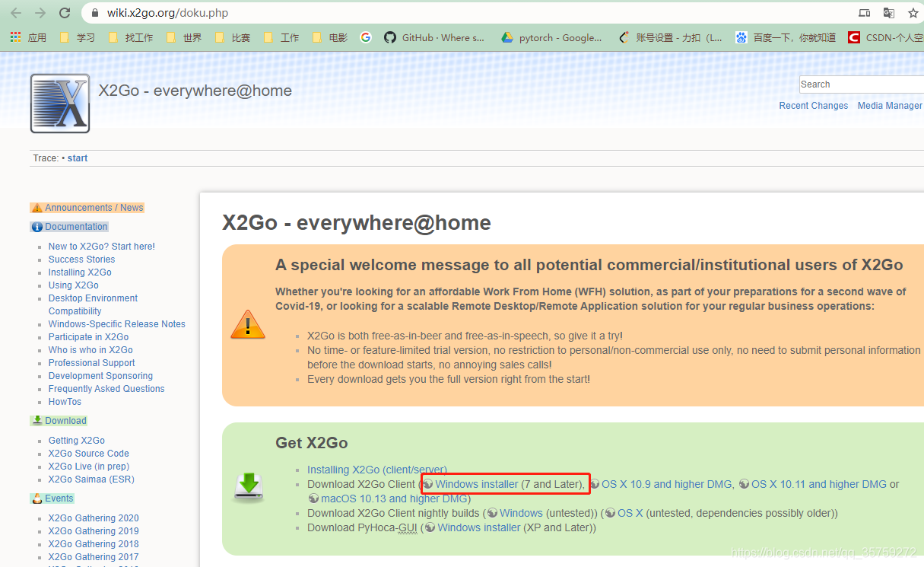Screen dimensions: 924x567
Task: Open Installing X2Go sidebar link
Action: [80, 272]
